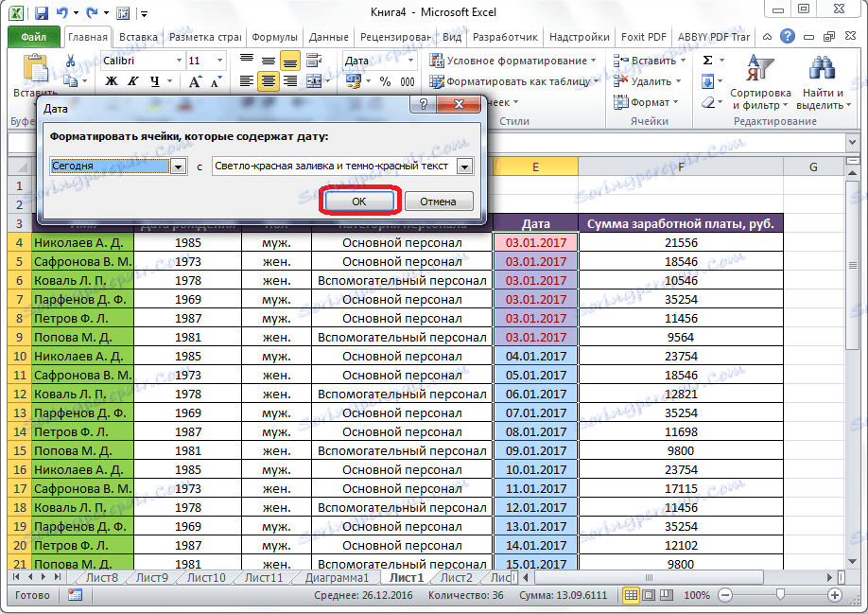Click the AutoSum sigma icon
The height and width of the screenshot is (614, 868).
click(x=707, y=61)
